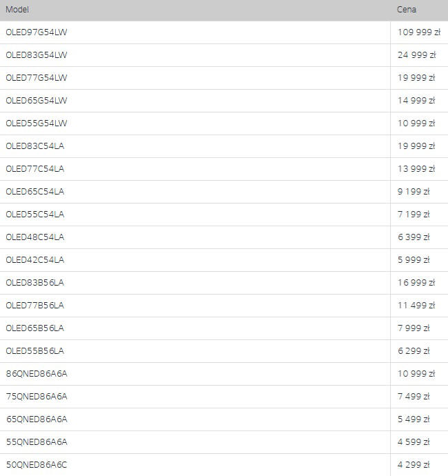Select the 86QNED86A6A model row
This screenshot has height=476, width=448.
click(224, 374)
